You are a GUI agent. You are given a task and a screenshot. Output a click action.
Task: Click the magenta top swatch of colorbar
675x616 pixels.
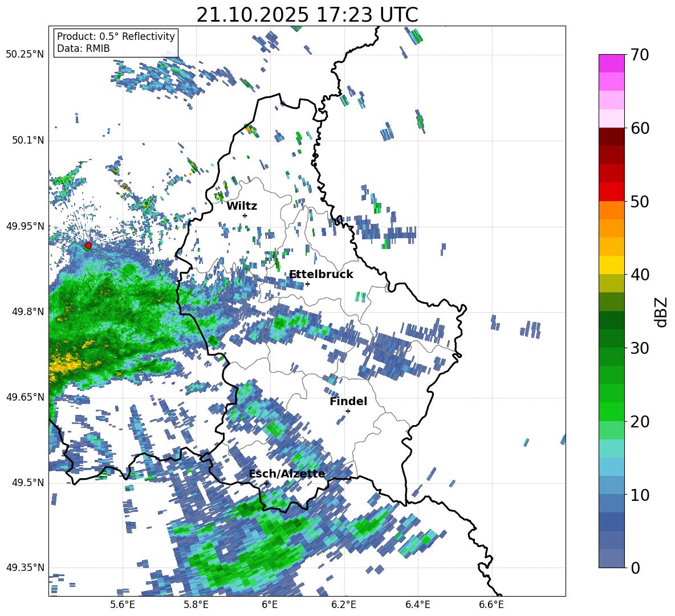pyautogui.click(x=611, y=63)
